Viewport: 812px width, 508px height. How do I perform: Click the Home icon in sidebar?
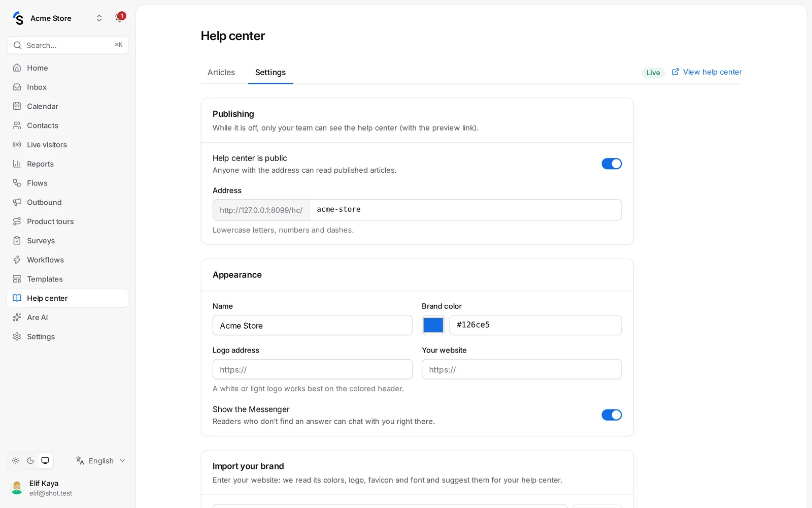pos(17,68)
